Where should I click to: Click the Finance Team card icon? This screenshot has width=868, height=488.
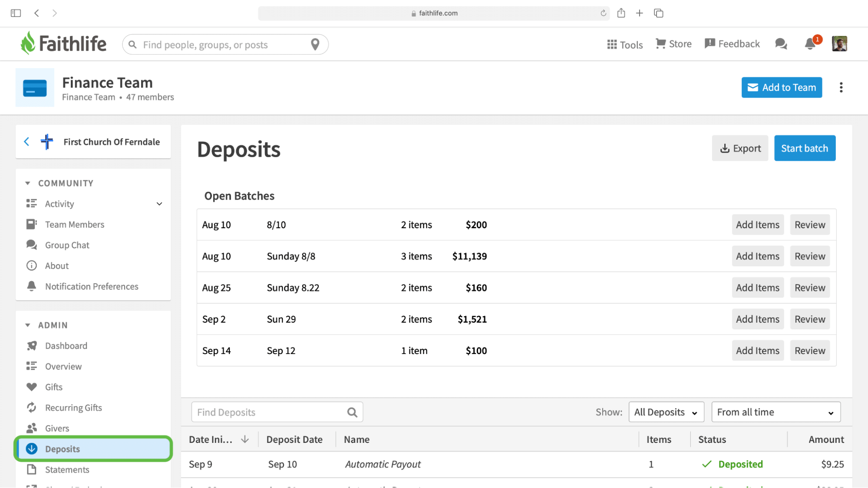point(35,88)
